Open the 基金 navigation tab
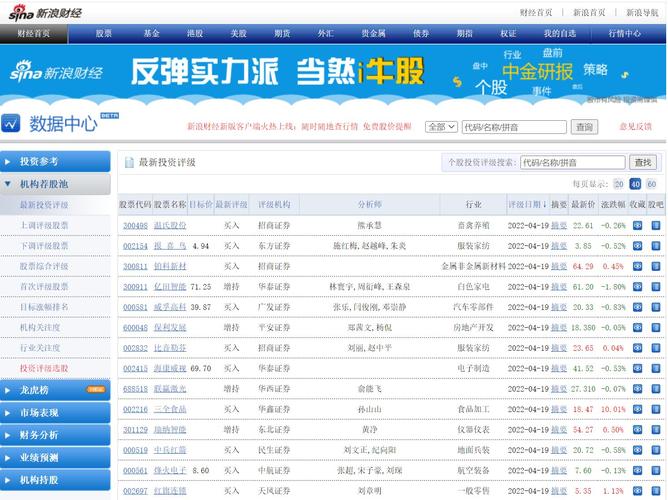 (x=151, y=34)
